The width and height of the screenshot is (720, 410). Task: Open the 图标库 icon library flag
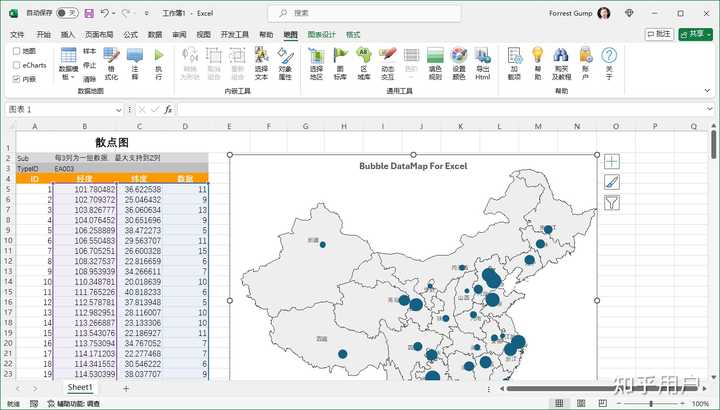click(340, 64)
